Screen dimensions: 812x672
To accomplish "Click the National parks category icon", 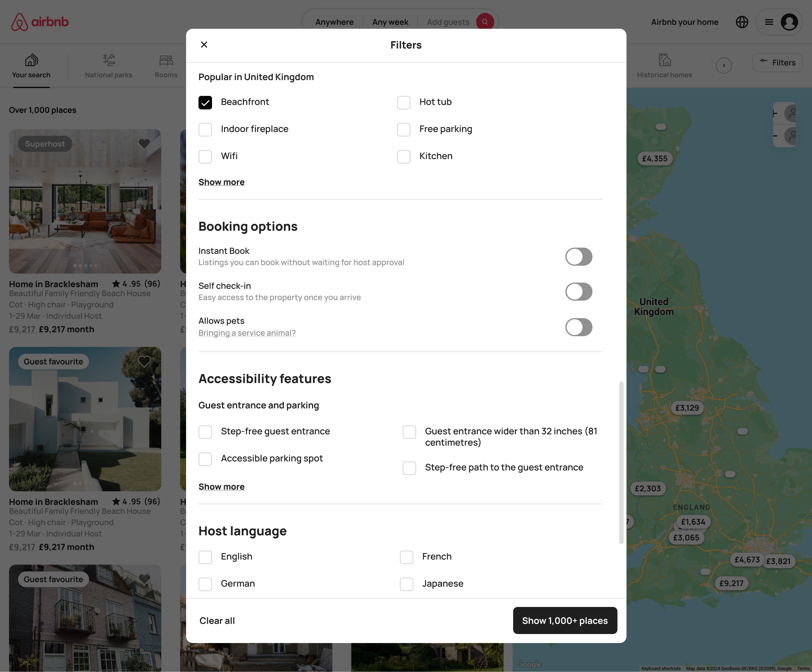I will tap(109, 60).
